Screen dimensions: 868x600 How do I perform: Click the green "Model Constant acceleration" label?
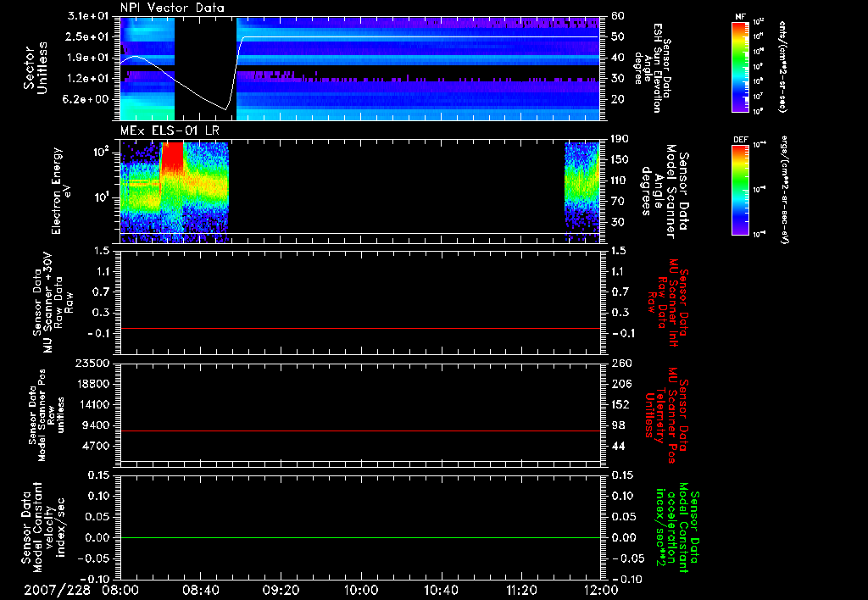pyautogui.click(x=677, y=527)
